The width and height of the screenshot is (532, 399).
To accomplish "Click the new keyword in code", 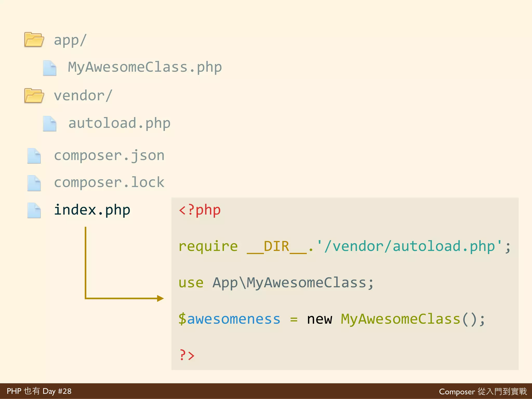I will pos(320,320).
